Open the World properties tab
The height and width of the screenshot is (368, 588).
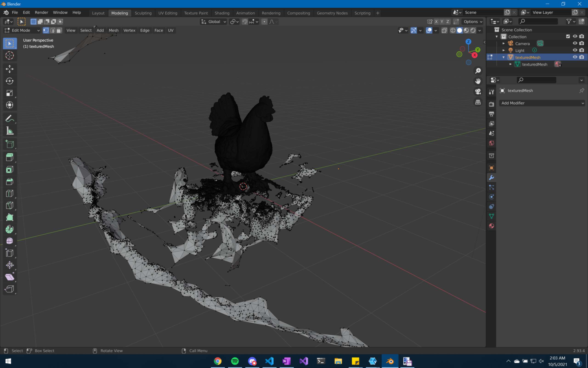point(491,143)
